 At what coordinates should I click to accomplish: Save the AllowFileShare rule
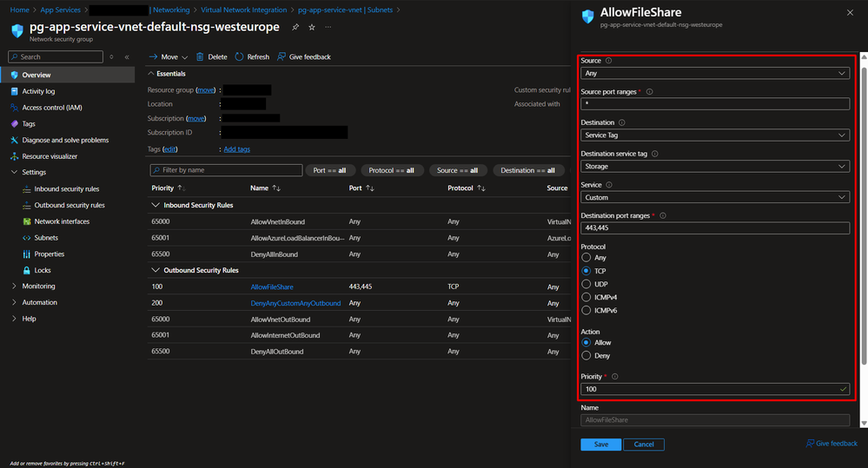click(600, 445)
